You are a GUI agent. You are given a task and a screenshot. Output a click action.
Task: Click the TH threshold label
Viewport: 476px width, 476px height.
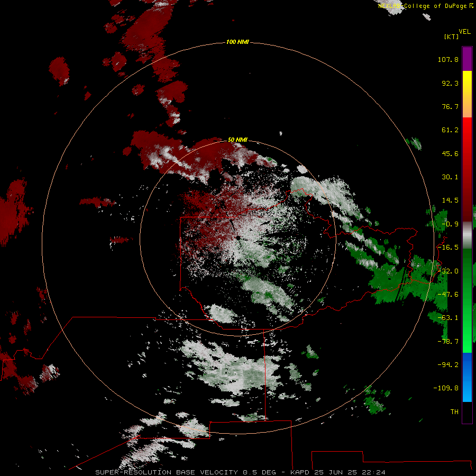point(454,412)
